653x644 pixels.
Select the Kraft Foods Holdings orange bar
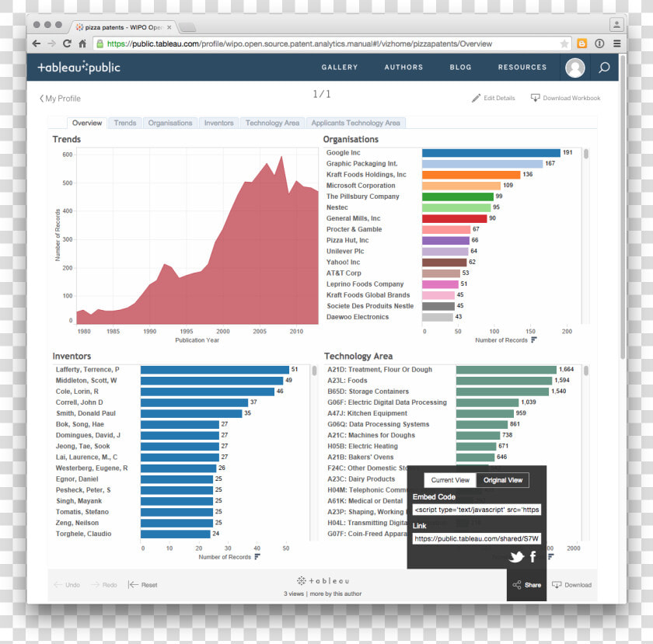[x=471, y=175]
